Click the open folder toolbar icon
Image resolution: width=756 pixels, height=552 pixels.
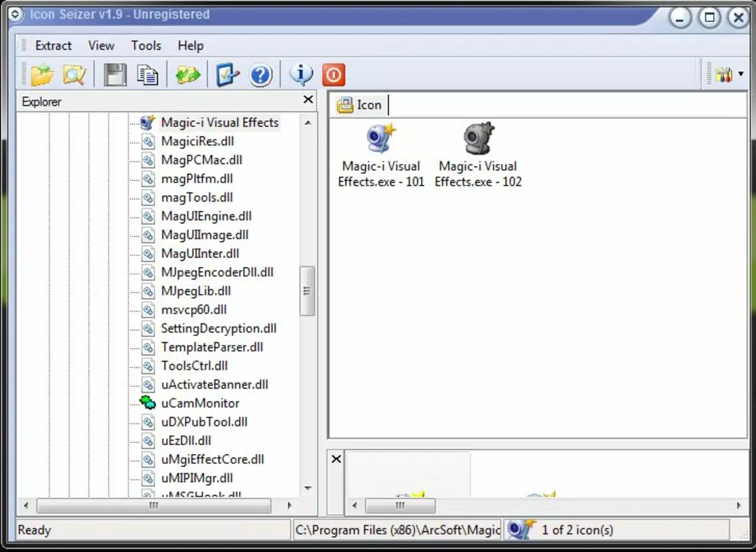pyautogui.click(x=42, y=75)
